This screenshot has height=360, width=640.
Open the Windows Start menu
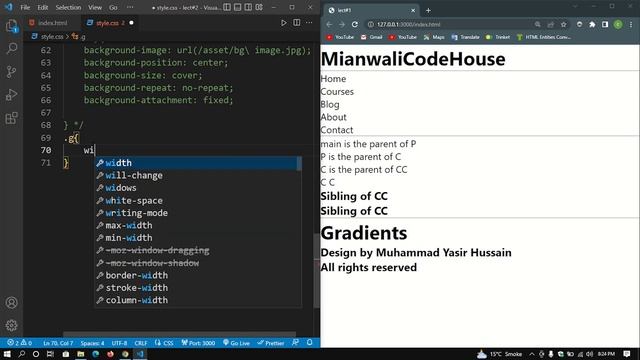tap(7, 354)
